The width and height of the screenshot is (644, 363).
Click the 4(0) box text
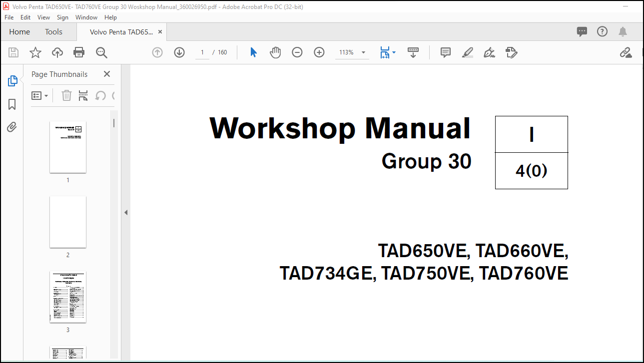pos(532,171)
